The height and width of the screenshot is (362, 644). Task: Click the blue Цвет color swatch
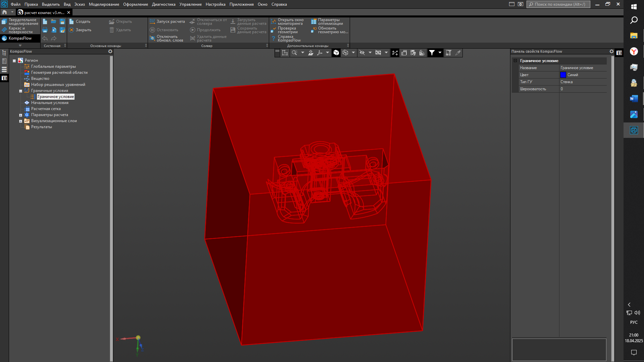click(563, 75)
